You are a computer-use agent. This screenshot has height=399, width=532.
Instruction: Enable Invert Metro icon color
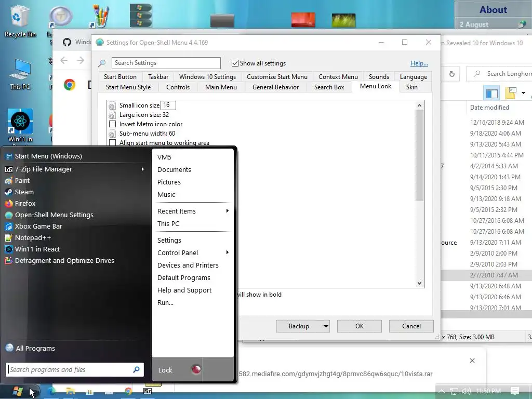(x=112, y=124)
